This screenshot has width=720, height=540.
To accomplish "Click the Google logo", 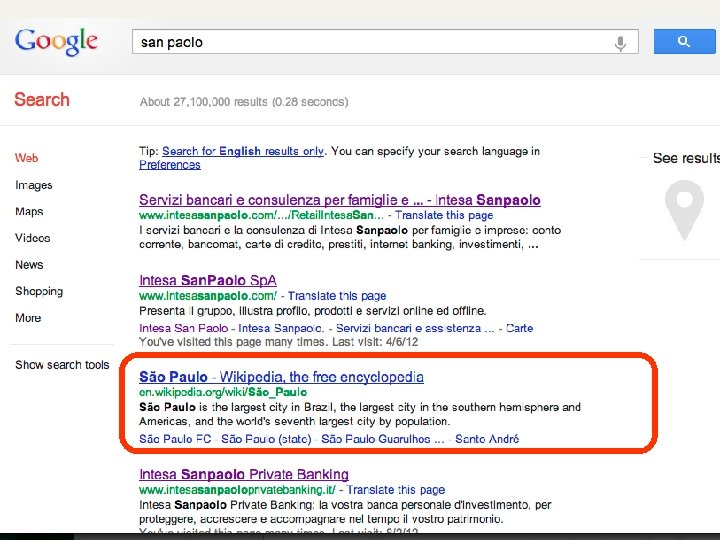I will [56, 42].
